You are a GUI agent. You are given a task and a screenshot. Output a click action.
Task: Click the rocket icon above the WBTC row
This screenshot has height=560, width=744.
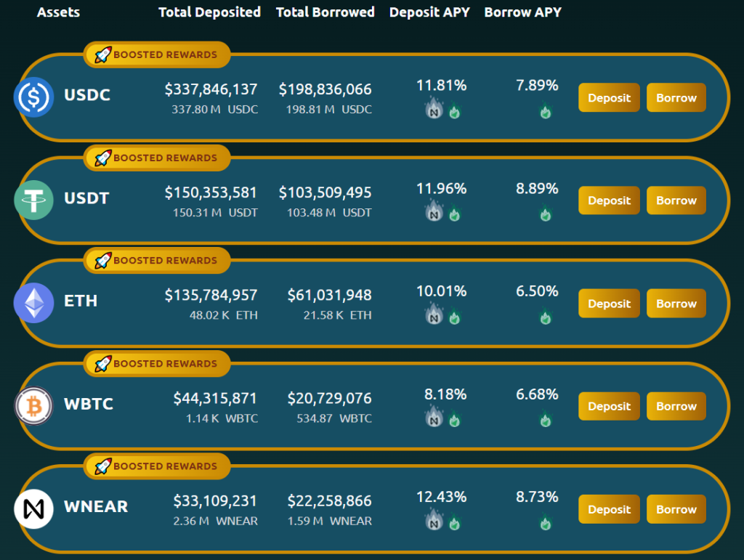[103, 364]
